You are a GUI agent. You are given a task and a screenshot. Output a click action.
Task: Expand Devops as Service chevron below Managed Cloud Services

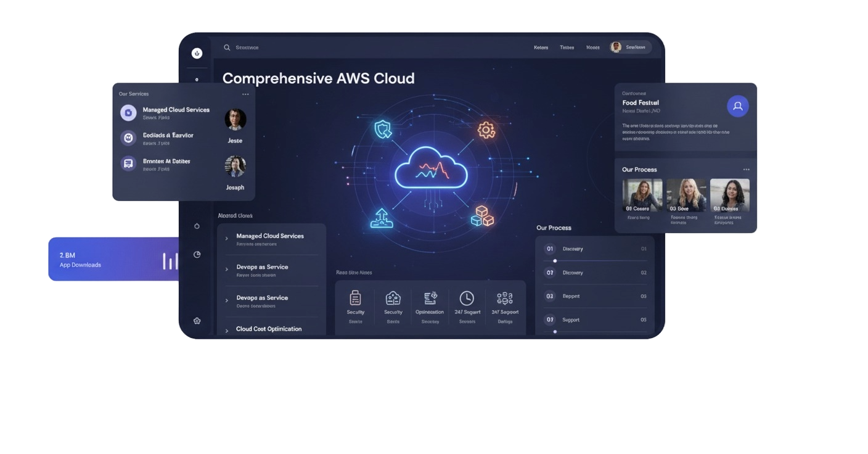[227, 269]
